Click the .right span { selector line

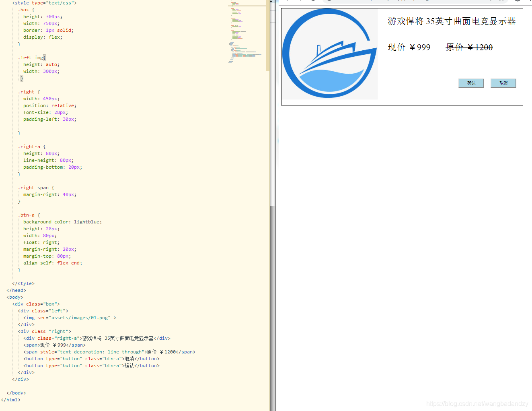tap(36, 188)
